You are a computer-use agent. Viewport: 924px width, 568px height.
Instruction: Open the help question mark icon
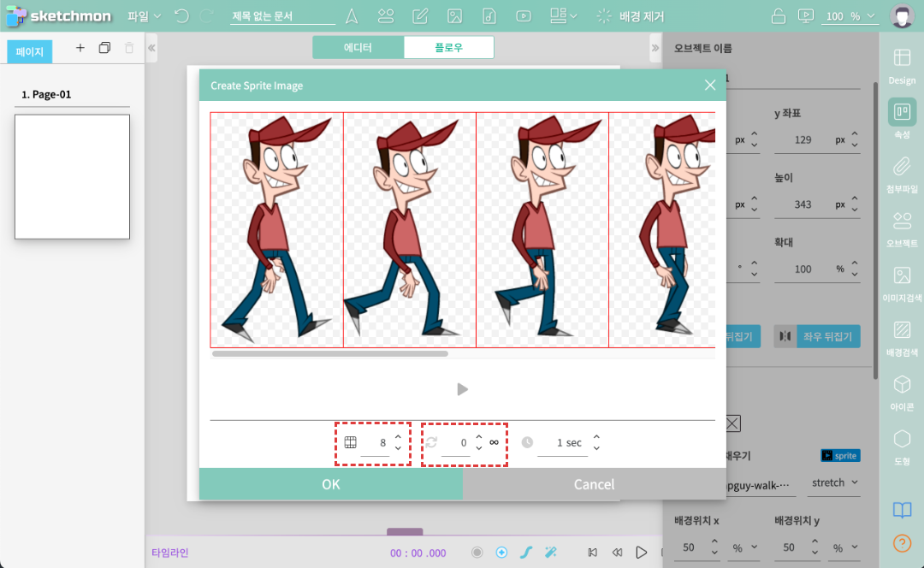pos(902,542)
